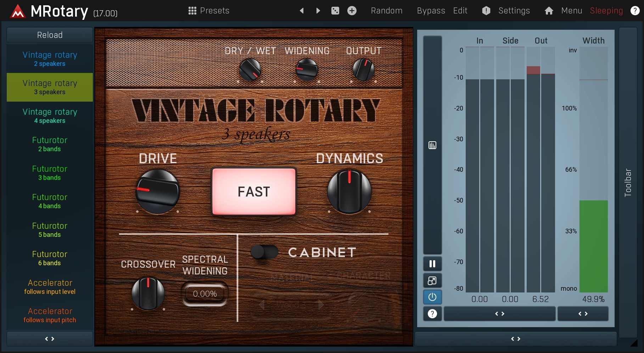Click the Drive knob
Image resolution: width=644 pixels, height=353 pixels.
pos(158,192)
